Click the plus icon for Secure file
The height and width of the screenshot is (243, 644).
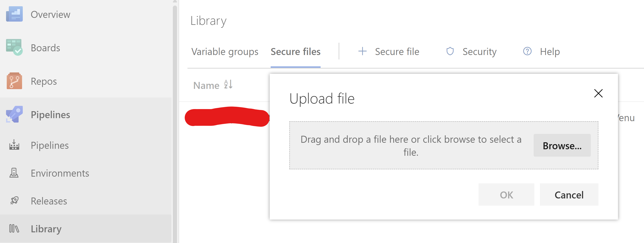pyautogui.click(x=362, y=52)
